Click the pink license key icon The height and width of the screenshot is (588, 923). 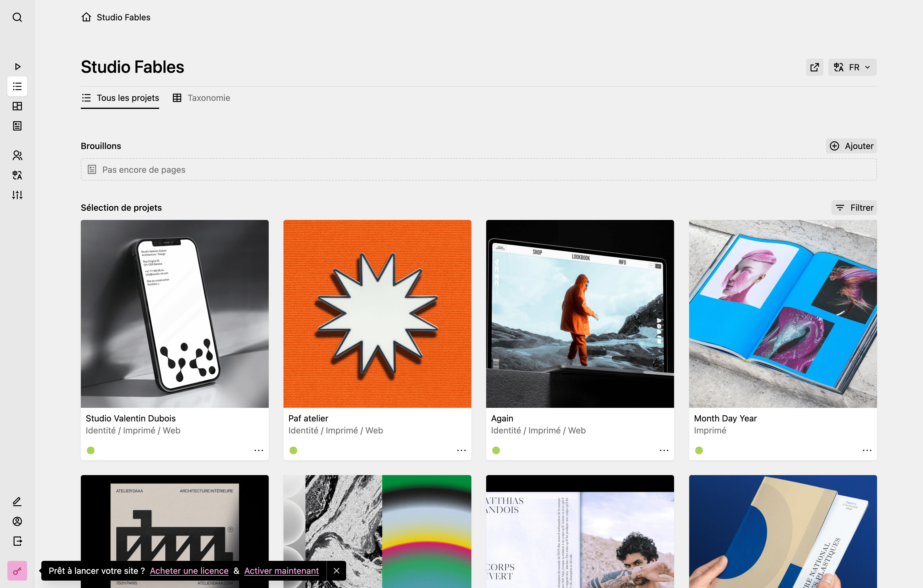(x=17, y=571)
